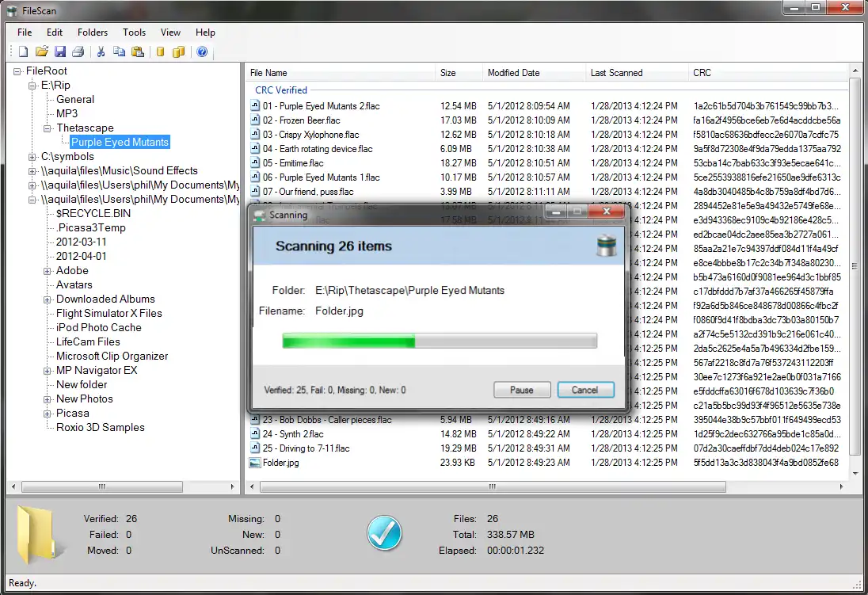Click the audio file icon for 05 - Emitime.flac
Viewport: 868px width, 595px height.
(255, 162)
